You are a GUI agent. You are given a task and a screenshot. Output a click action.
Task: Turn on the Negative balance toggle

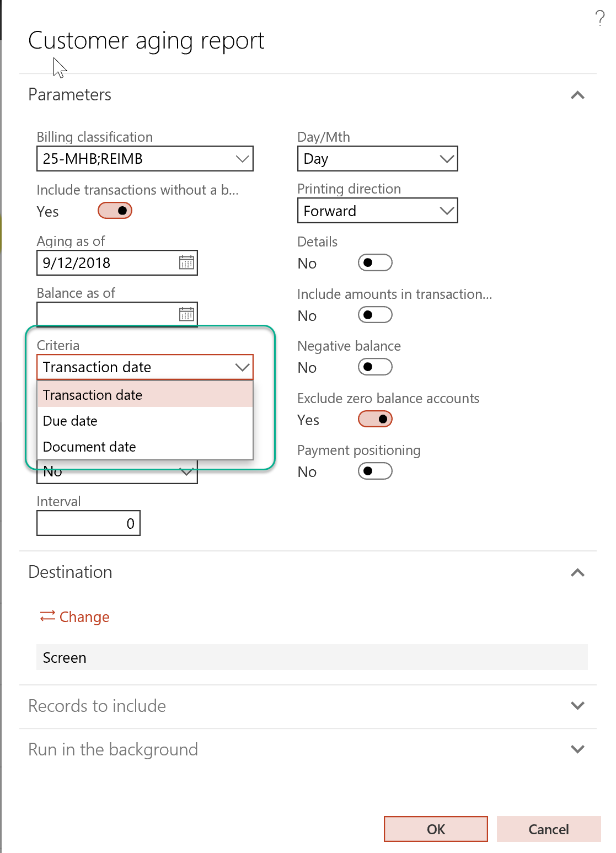pyautogui.click(x=375, y=367)
